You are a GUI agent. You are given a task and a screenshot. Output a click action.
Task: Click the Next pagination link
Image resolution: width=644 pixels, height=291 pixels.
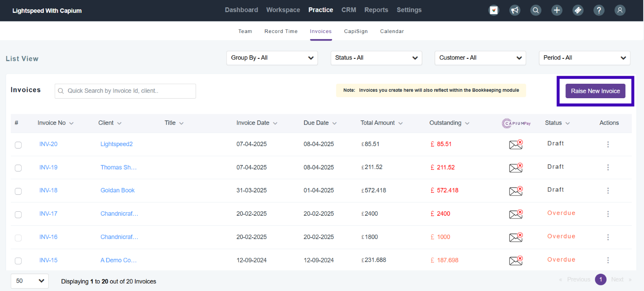coord(617,279)
